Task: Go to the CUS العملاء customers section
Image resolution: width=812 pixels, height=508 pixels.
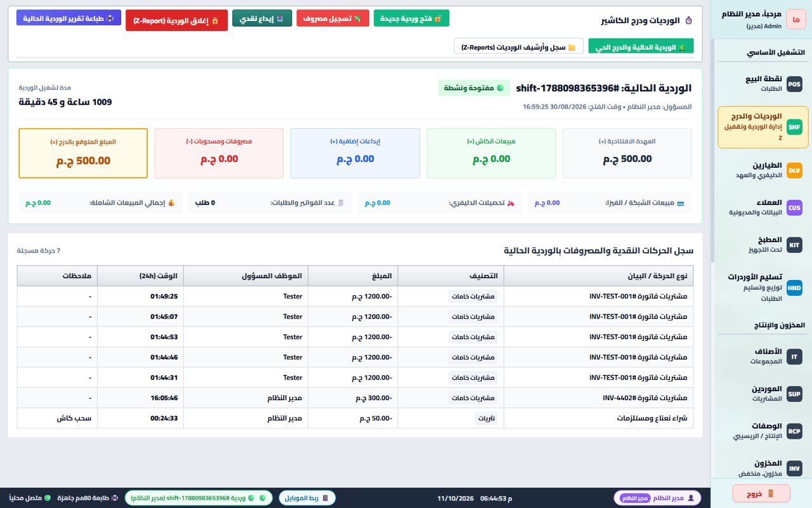Action: [x=763, y=208]
